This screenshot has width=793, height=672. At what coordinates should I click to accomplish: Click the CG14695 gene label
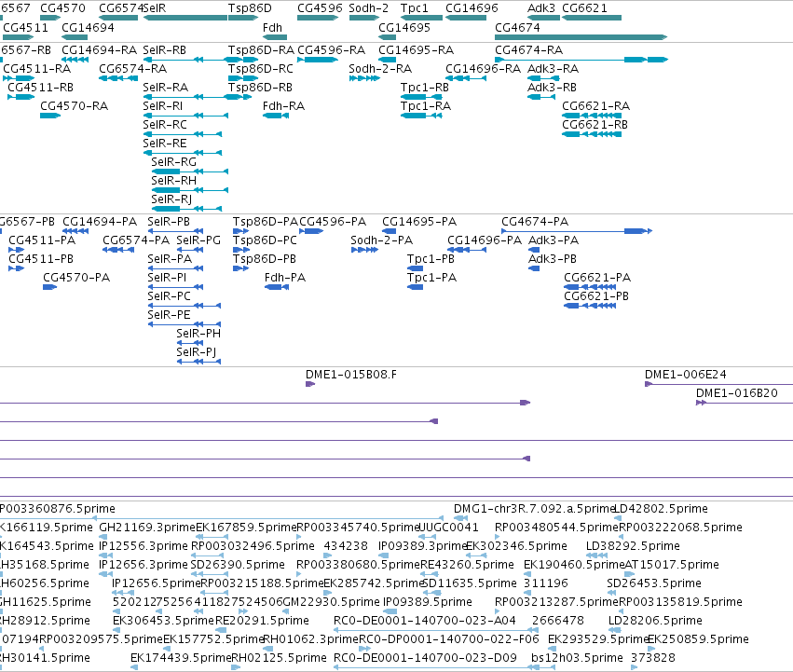[404, 28]
